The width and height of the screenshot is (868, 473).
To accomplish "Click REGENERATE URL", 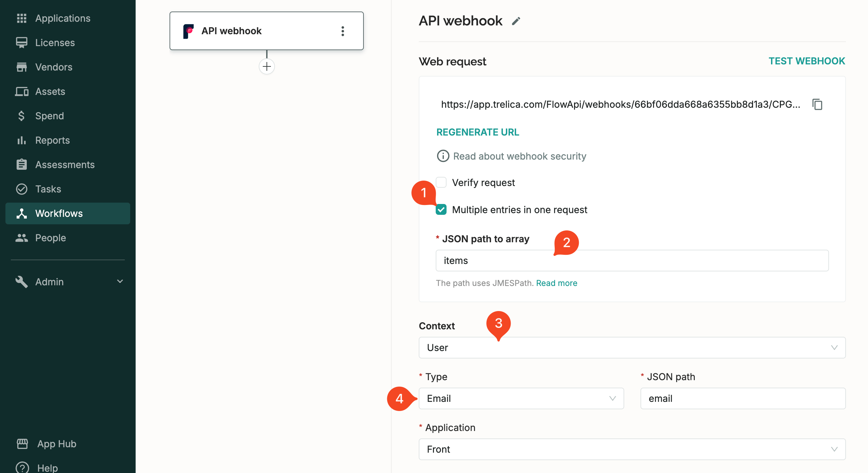I will [478, 132].
